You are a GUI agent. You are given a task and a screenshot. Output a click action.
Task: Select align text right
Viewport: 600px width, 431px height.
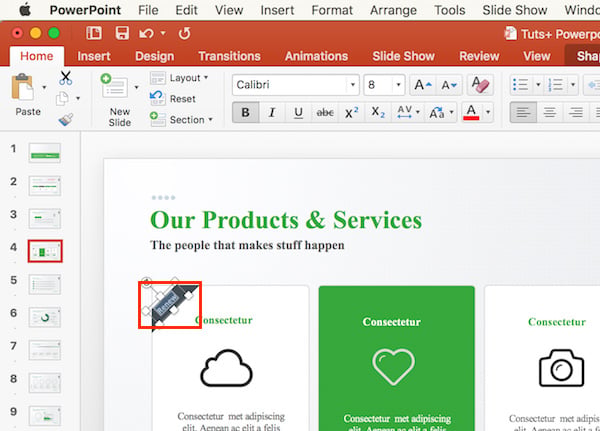[576, 113]
